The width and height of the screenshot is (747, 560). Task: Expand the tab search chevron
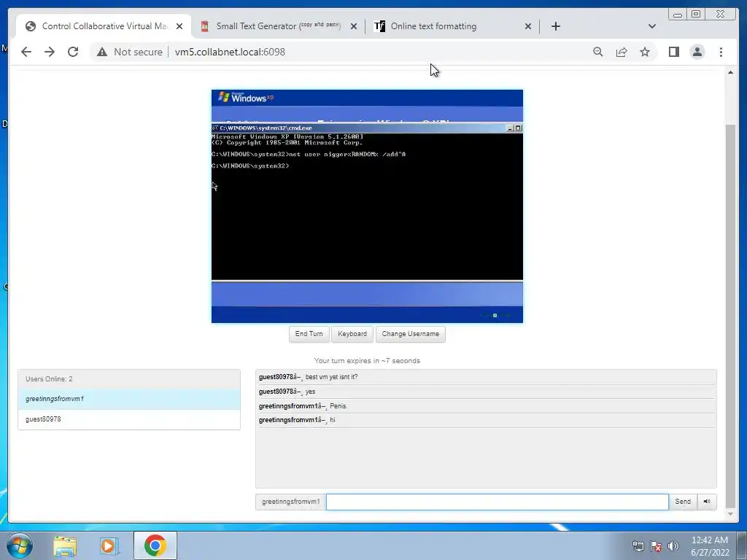click(651, 26)
